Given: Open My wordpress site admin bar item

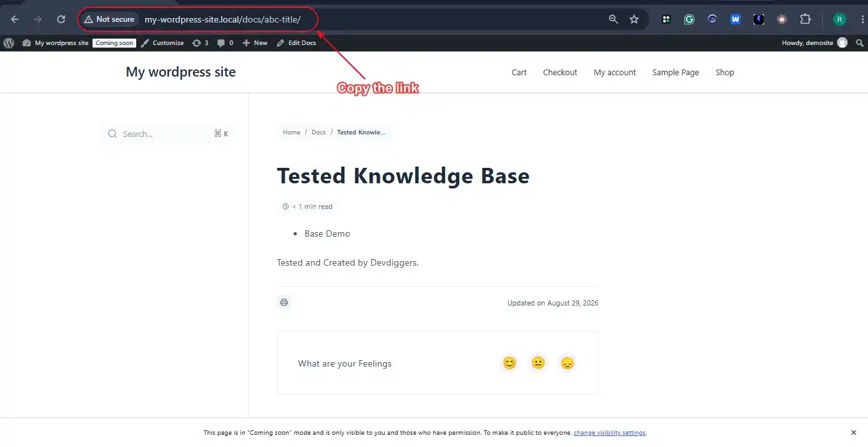Looking at the screenshot, I should (55, 43).
